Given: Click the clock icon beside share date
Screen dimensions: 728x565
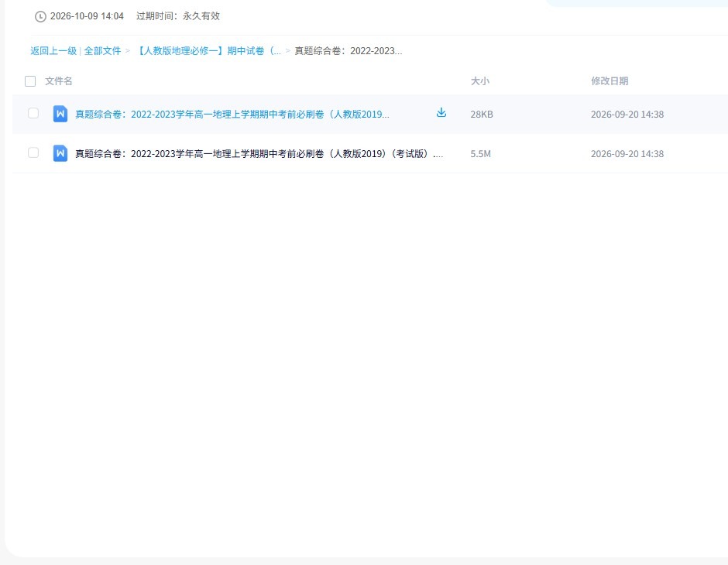Looking at the screenshot, I should pos(40,16).
